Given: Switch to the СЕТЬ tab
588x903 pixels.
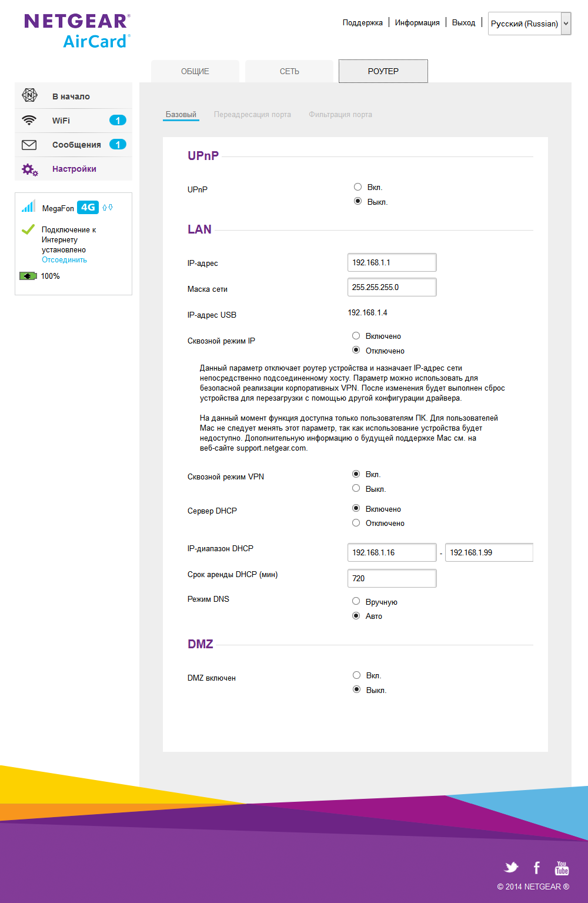Looking at the screenshot, I should (x=289, y=71).
